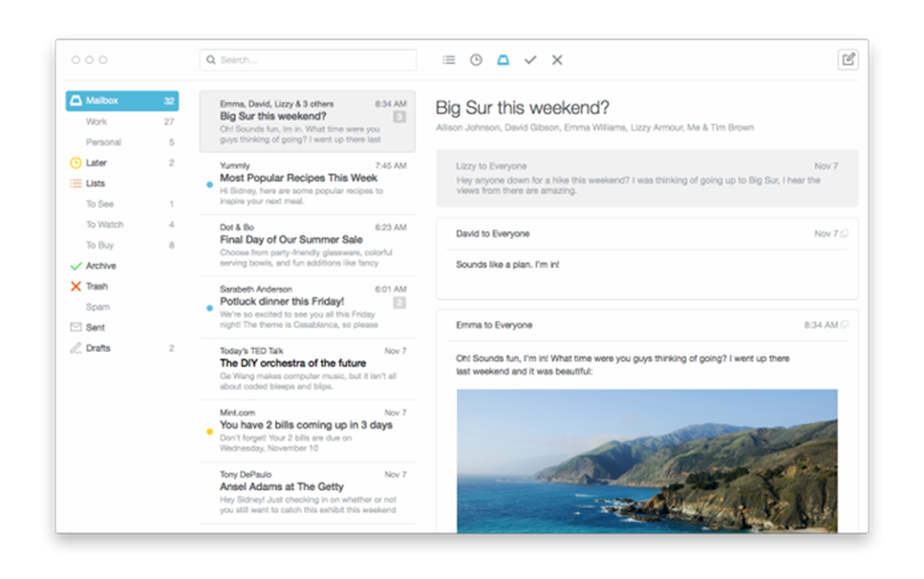This screenshot has width=924, height=579.
Task: Click the archive checkmark icon in the toolbar
Action: [x=530, y=59]
